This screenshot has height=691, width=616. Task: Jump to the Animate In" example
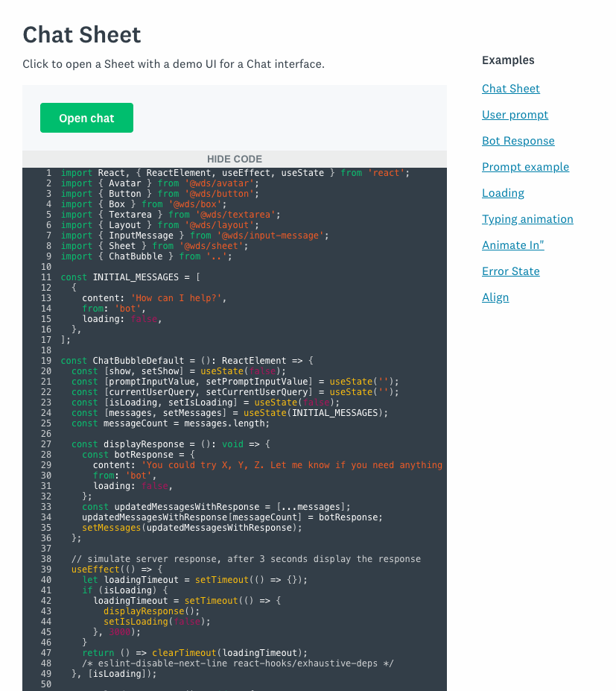(x=512, y=245)
